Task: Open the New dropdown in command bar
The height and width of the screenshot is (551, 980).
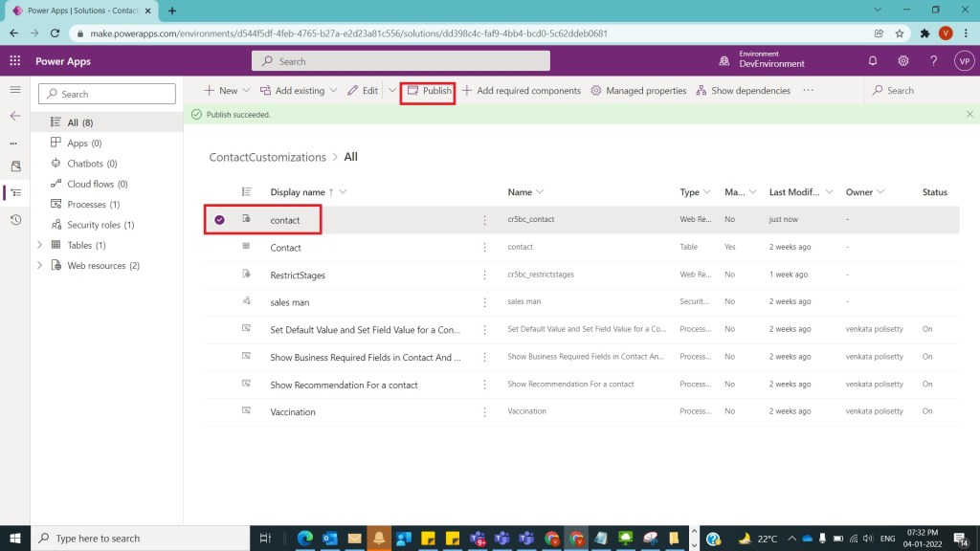Action: point(227,91)
